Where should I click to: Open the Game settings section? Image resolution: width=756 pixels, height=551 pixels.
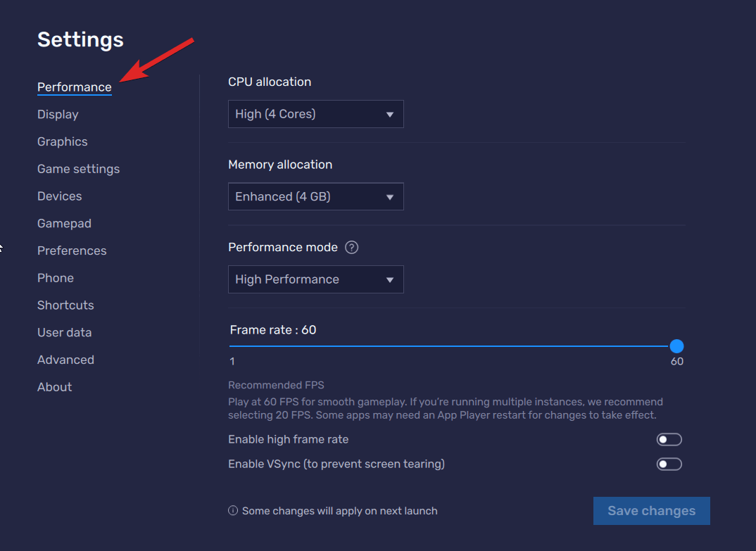(x=78, y=169)
